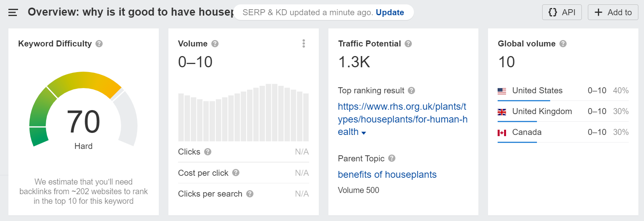Open the hamburger menu icon
Image resolution: width=644 pixels, height=221 pixels.
tap(13, 12)
